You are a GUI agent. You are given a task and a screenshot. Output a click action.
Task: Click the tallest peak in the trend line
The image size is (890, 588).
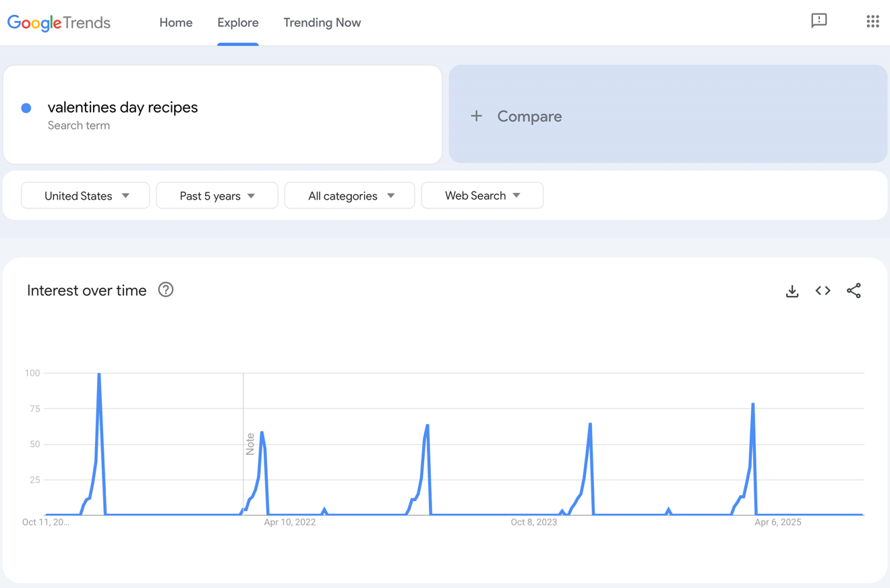click(x=98, y=374)
